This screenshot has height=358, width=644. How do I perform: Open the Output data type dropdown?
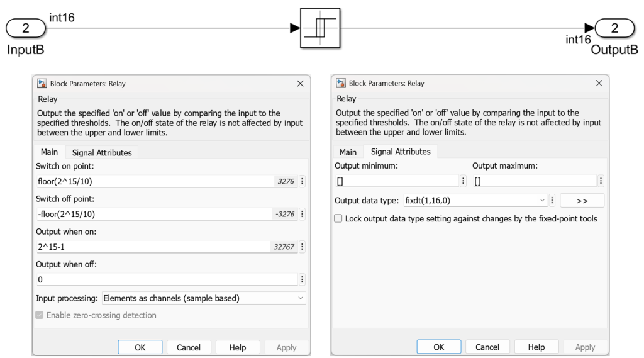click(475, 200)
